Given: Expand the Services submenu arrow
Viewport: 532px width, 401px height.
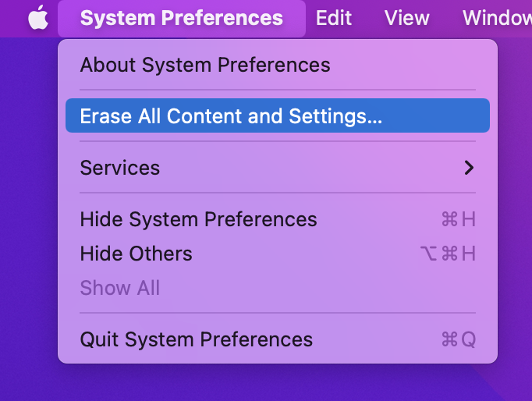Looking at the screenshot, I should pos(469,168).
